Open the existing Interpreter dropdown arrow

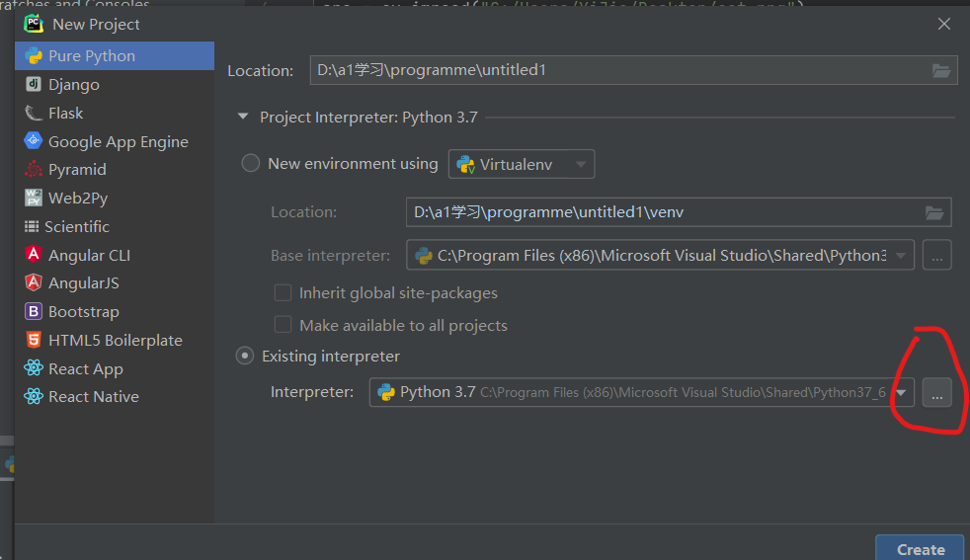point(901,392)
